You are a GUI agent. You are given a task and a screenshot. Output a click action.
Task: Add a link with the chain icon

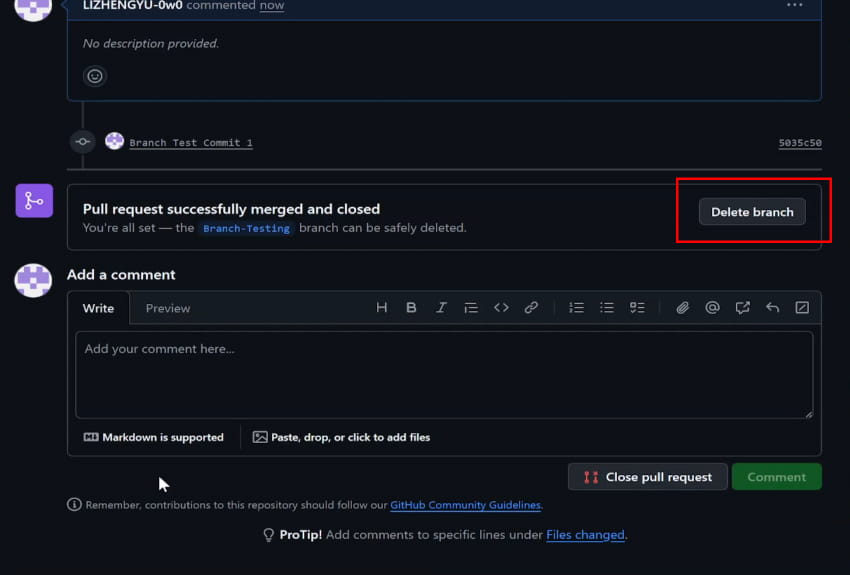point(531,308)
